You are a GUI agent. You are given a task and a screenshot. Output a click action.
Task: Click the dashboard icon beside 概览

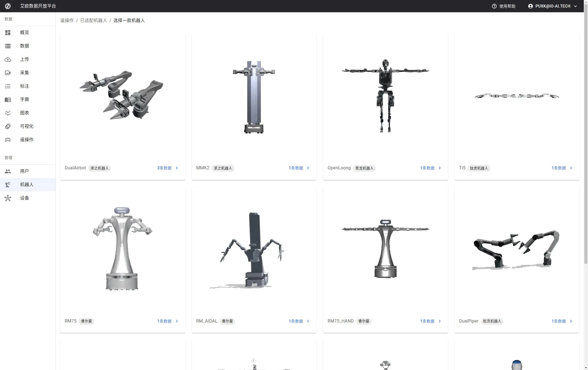[8, 33]
